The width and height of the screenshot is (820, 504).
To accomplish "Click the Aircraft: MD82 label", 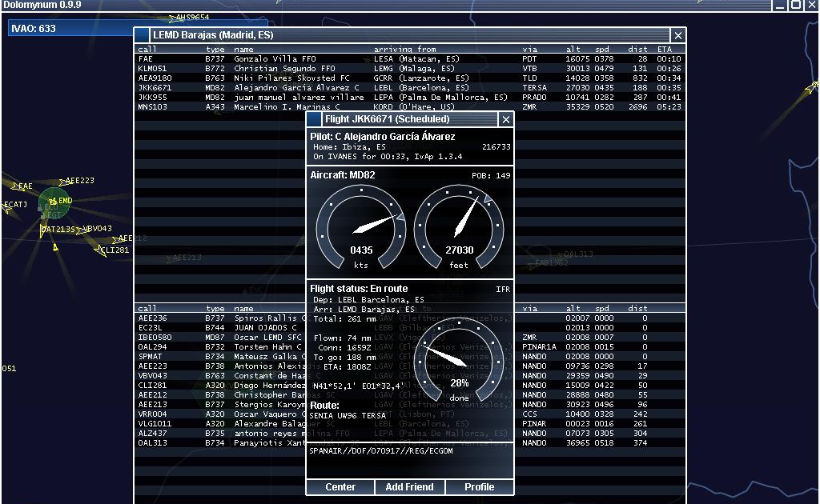I will (x=343, y=175).
